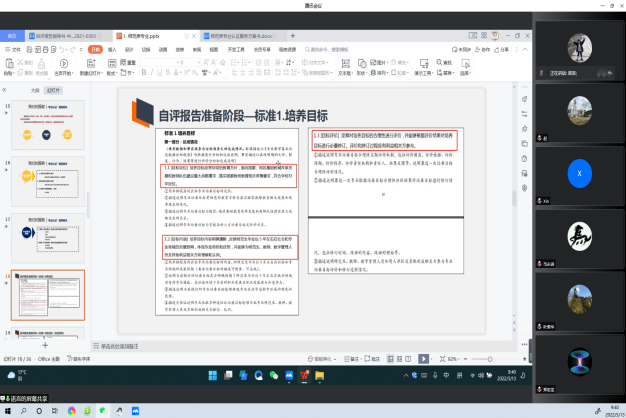Click WPS Office icon in the shared taskbar
The width and height of the screenshot is (626, 418).
tap(304, 375)
